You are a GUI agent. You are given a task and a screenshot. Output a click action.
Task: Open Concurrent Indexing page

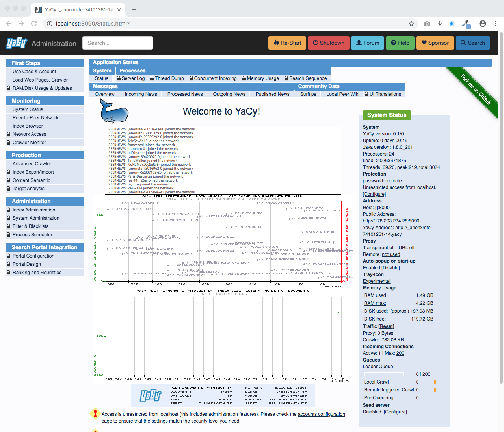point(213,78)
